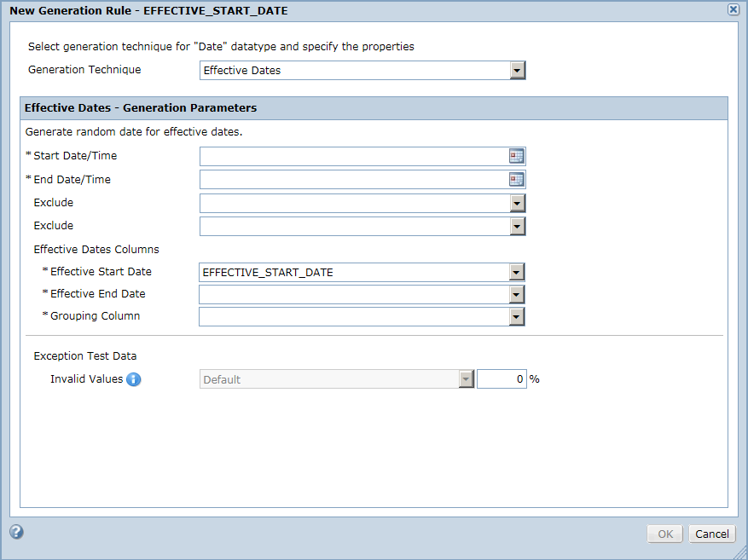The width and height of the screenshot is (748, 560).
Task: Click the help question mark icon
Action: click(17, 532)
